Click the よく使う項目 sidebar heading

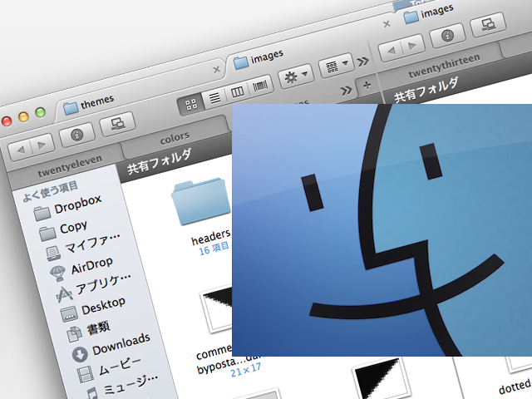pyautogui.click(x=50, y=191)
